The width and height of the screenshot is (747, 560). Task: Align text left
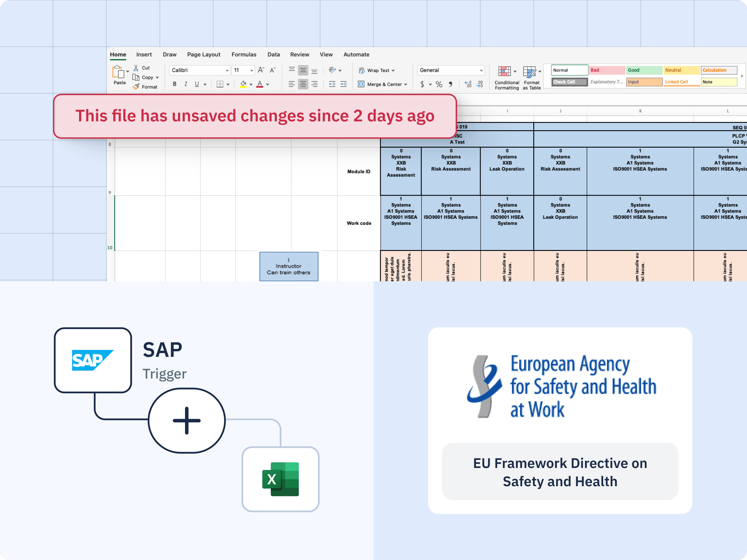(x=292, y=84)
